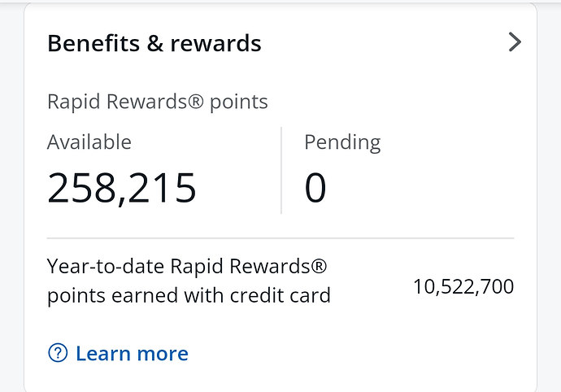Click the gray background strip above the card
The image size is (561, 392).
[x=280, y=2]
